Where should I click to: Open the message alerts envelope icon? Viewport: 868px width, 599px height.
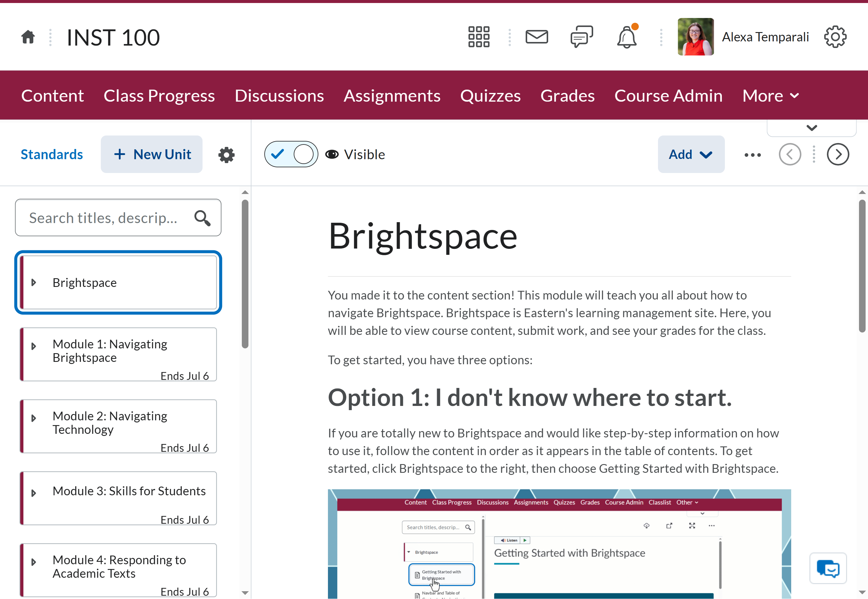pos(536,37)
